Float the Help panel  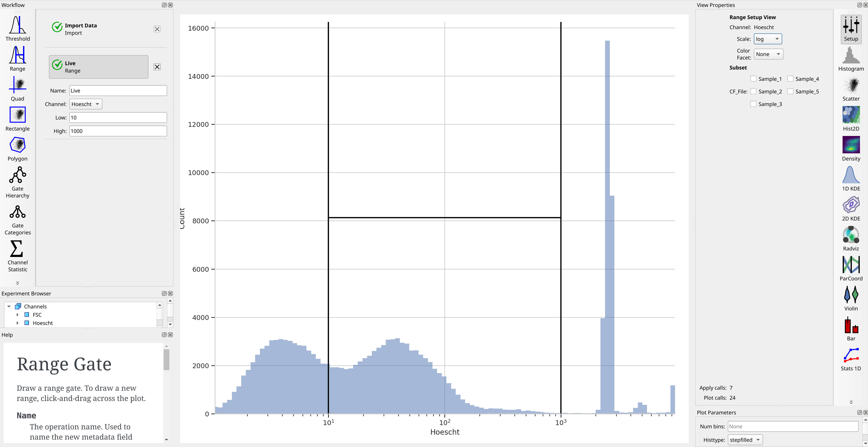[x=164, y=334]
